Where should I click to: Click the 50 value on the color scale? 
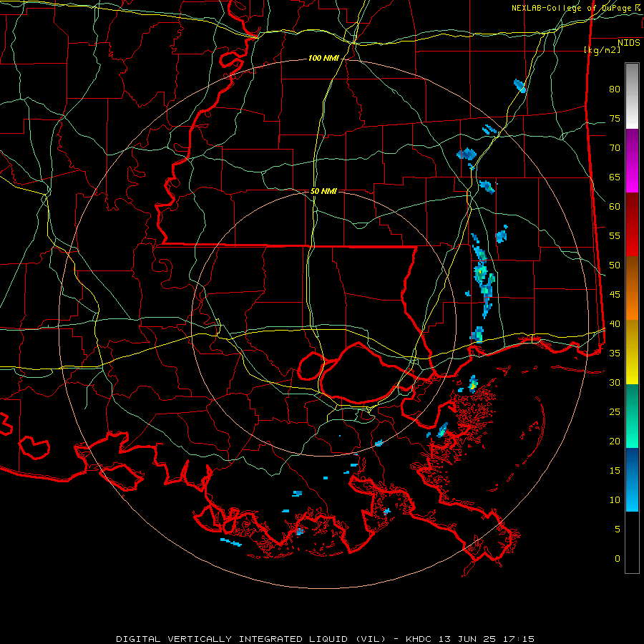(615, 265)
